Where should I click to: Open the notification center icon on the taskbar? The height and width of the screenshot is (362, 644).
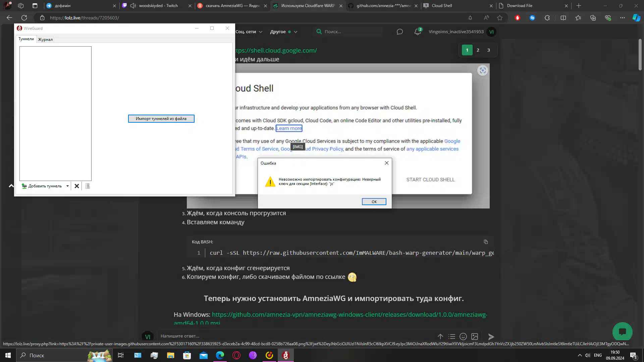pyautogui.click(x=633, y=355)
